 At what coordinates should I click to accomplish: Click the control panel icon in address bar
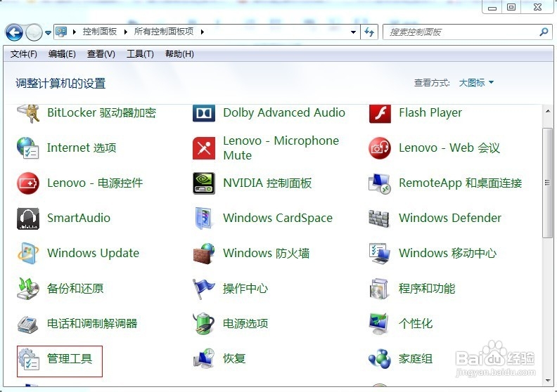61,32
